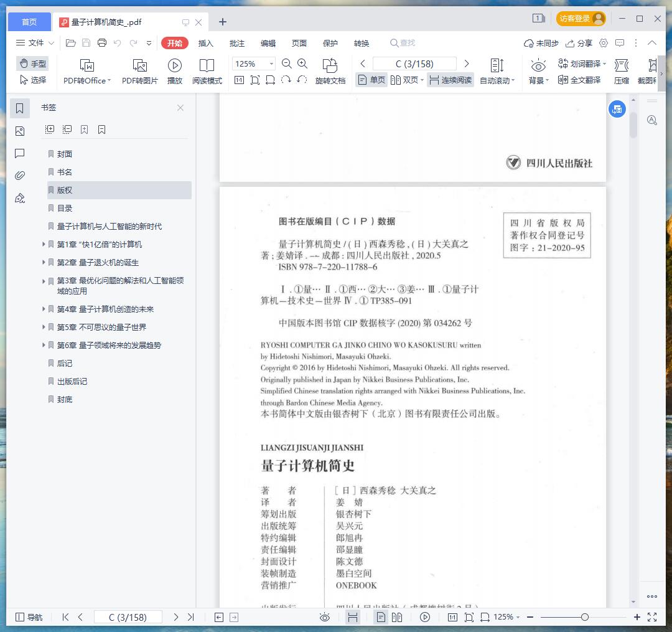
Task: Toggle eye protection mode in status bar
Action: click(x=325, y=617)
